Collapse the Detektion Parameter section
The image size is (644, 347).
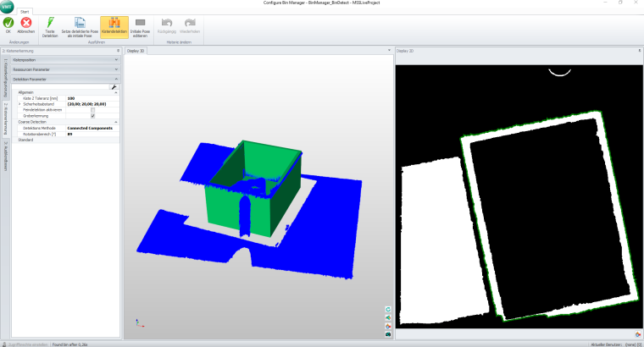[x=115, y=79]
